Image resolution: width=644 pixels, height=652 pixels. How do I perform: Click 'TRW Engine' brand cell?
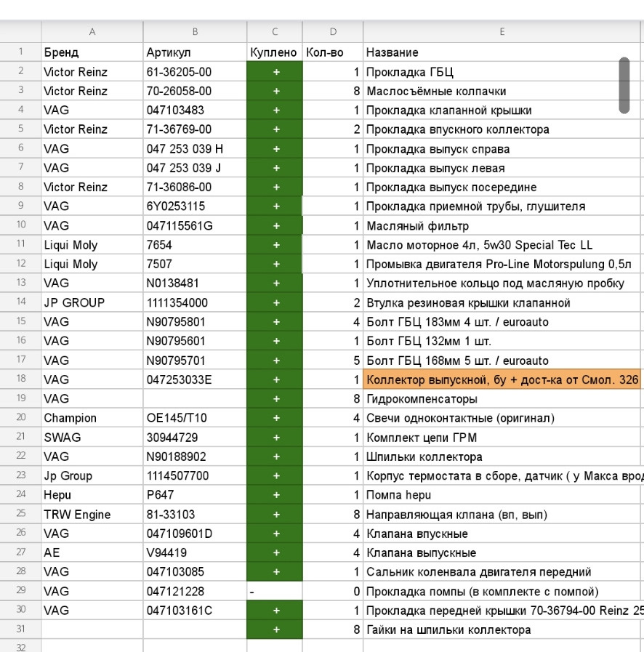[x=92, y=515]
